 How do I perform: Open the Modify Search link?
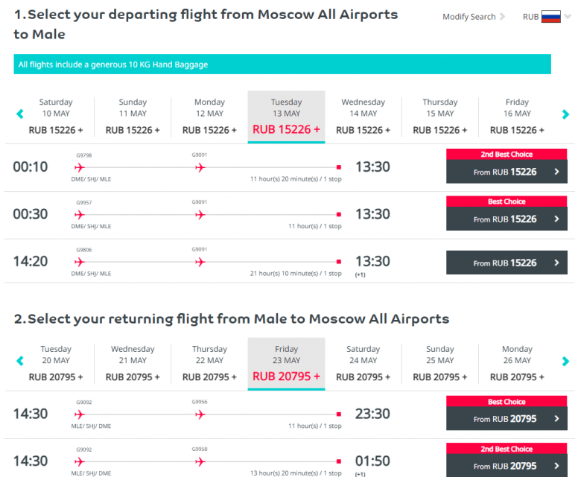pyautogui.click(x=469, y=17)
